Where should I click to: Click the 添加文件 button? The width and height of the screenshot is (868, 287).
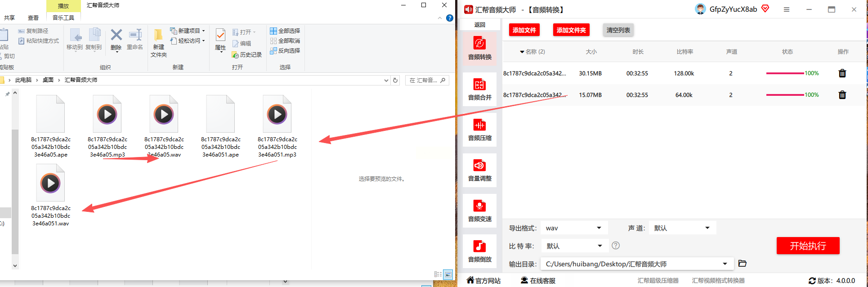tap(524, 30)
